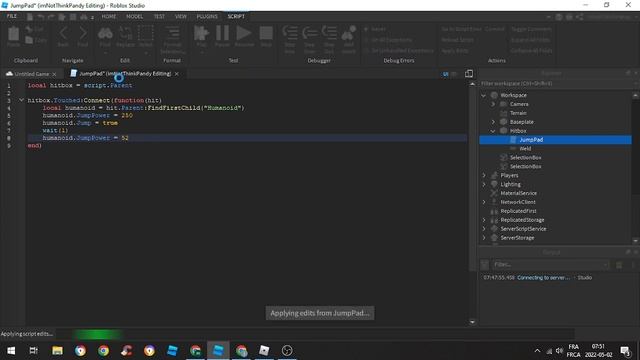The image size is (640, 360).
Task: Click the Players service icon
Action: pyautogui.click(x=494, y=175)
